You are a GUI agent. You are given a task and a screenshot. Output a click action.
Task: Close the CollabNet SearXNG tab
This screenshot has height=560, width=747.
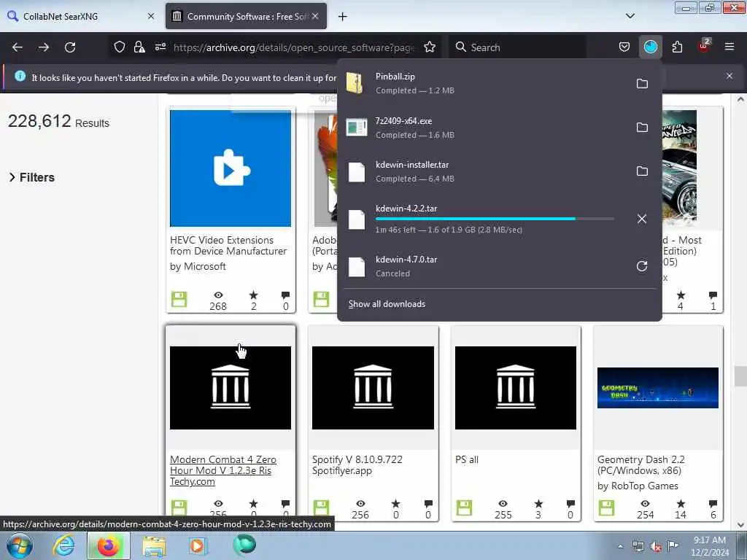tap(151, 16)
